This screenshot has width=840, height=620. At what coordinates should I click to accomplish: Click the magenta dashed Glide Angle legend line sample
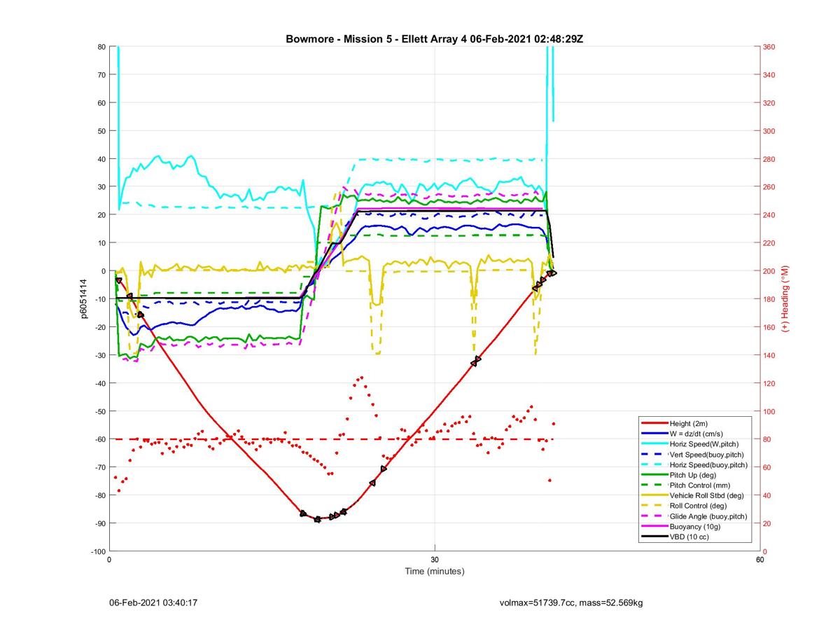coord(654,516)
